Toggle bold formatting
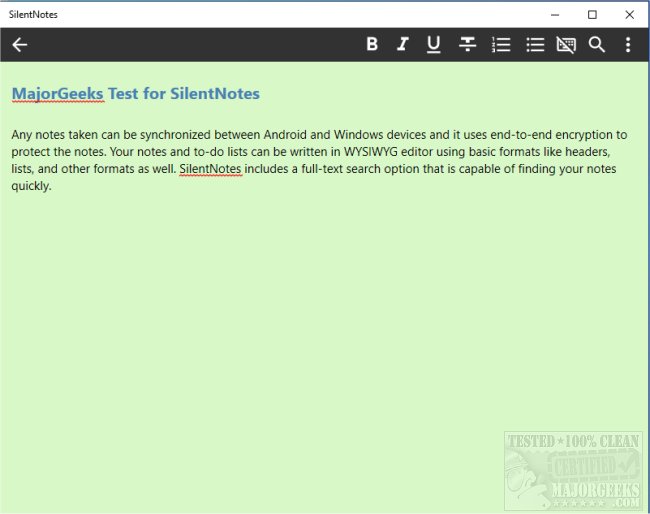 (372, 44)
